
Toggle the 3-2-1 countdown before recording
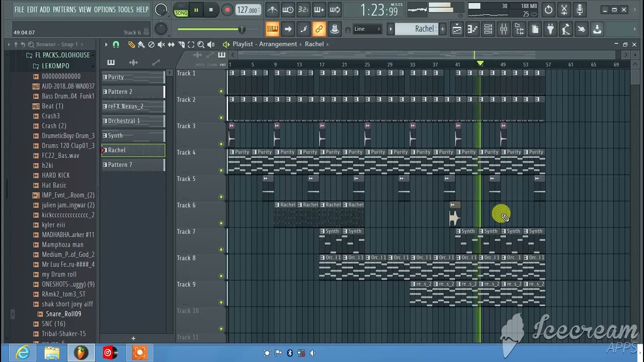pyautogui.click(x=303, y=10)
